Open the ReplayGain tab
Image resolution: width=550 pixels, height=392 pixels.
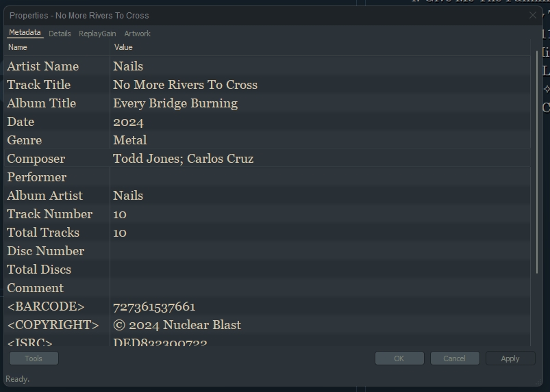pyautogui.click(x=97, y=34)
